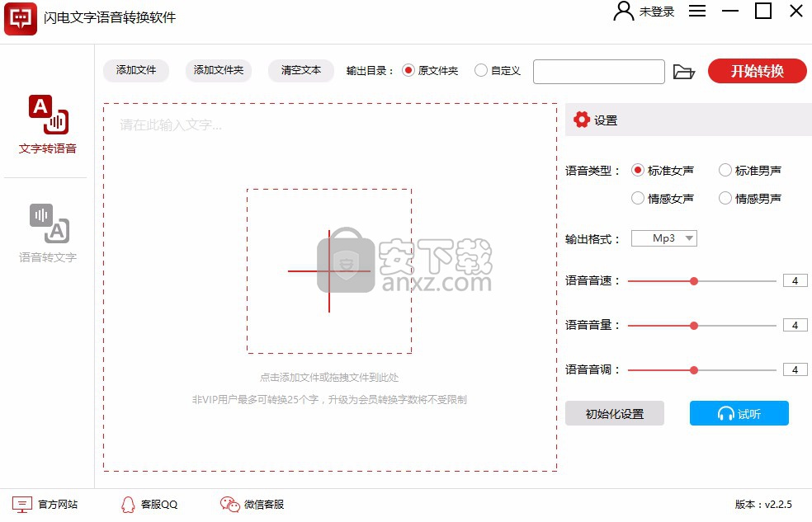Click the 点击添加文件或拖拽文件到此处 hint text
Viewport: 812px width, 522px height.
329,378
